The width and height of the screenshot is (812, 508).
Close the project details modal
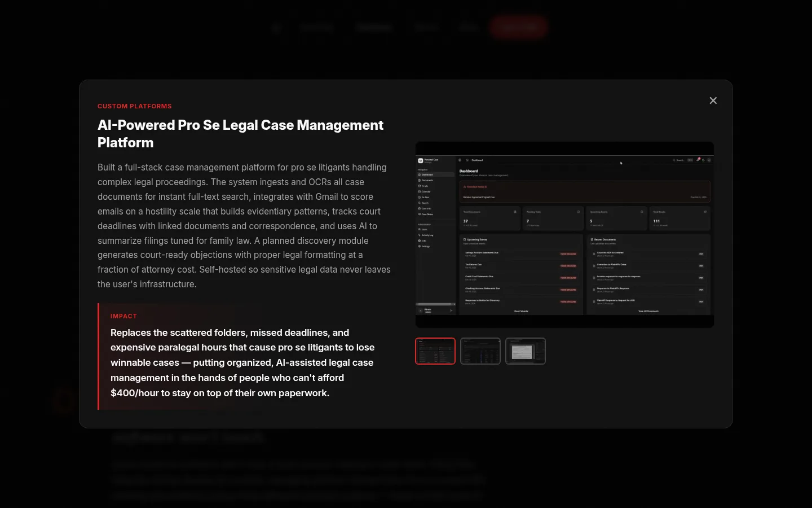[713, 100]
